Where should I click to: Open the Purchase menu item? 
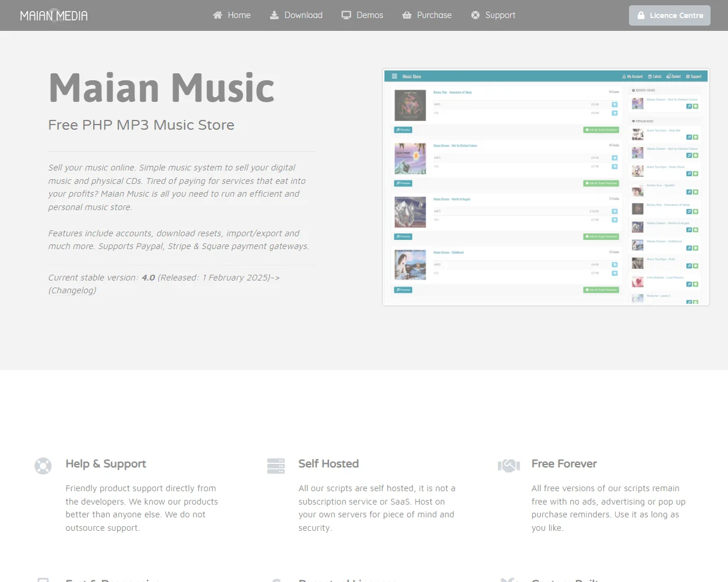pyautogui.click(x=427, y=15)
